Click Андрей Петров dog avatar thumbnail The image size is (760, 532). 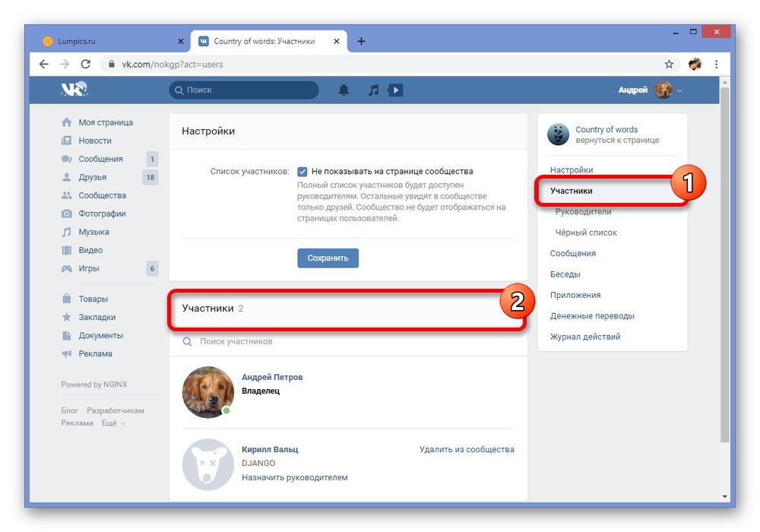207,392
